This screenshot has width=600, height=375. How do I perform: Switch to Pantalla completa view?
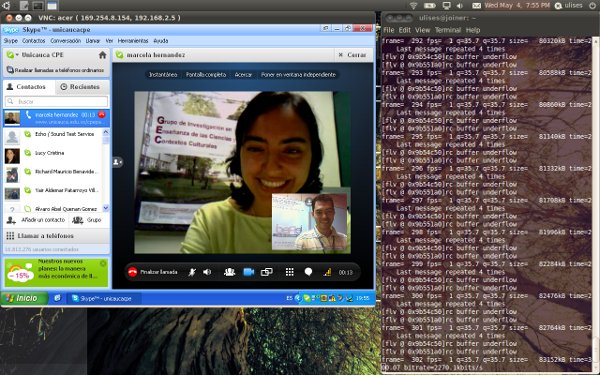coord(206,75)
